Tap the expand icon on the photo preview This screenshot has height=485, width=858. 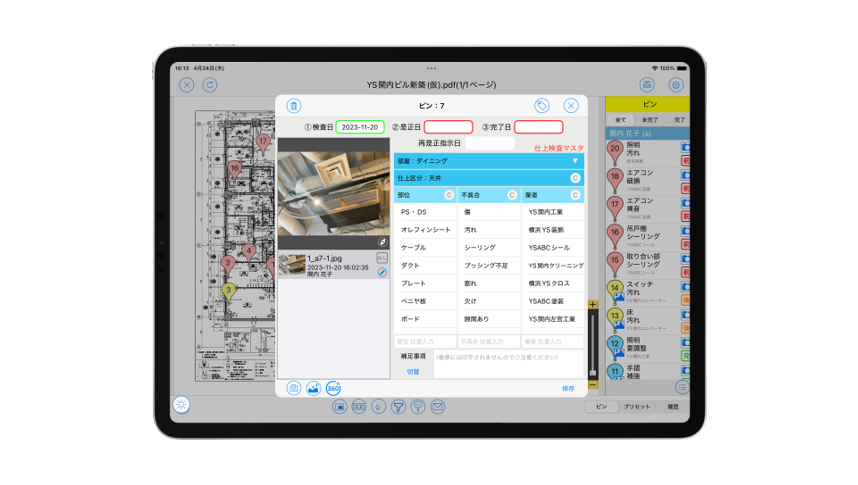click(382, 242)
